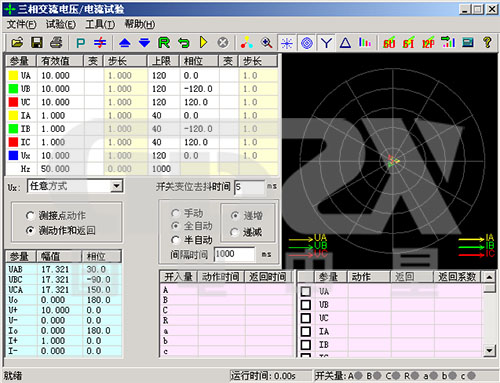Save the test with the floppy disk icon
This screenshot has height=383, width=500.
coord(37,43)
